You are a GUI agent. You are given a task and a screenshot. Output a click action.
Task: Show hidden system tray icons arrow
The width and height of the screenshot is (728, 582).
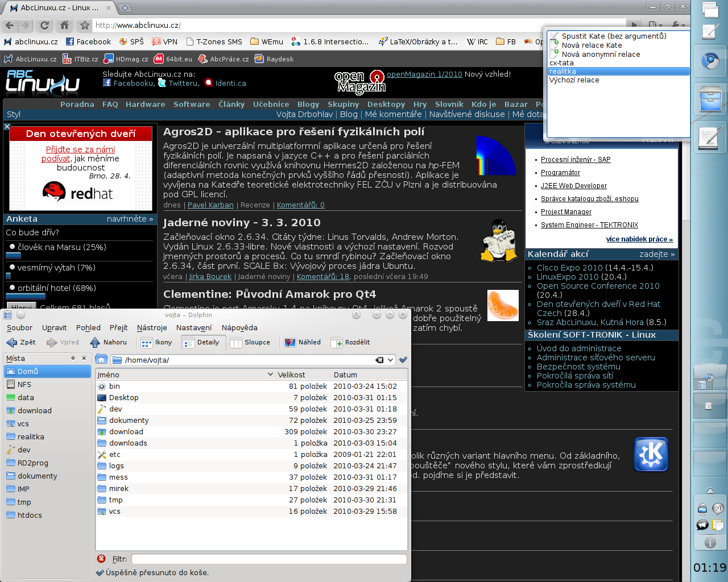pos(710,490)
